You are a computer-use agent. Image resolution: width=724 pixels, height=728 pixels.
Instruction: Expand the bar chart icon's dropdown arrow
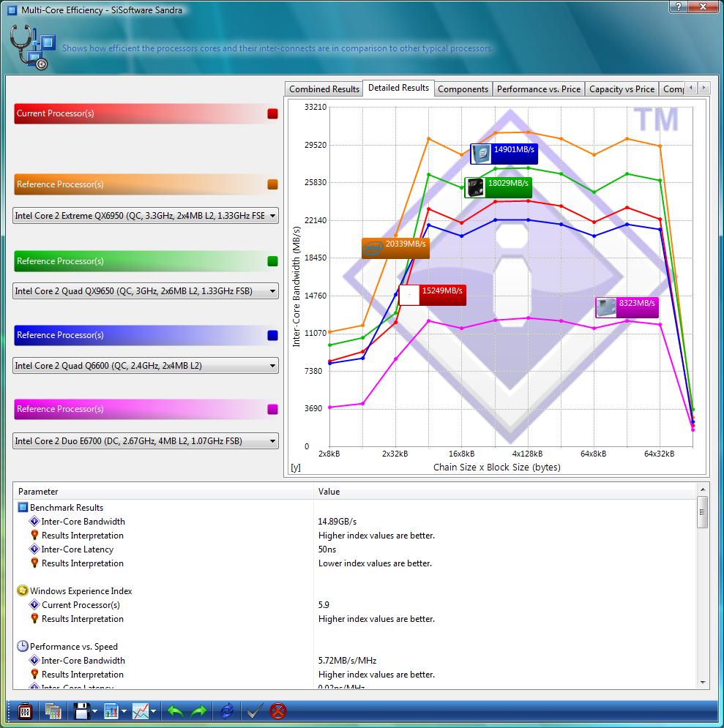(x=124, y=711)
